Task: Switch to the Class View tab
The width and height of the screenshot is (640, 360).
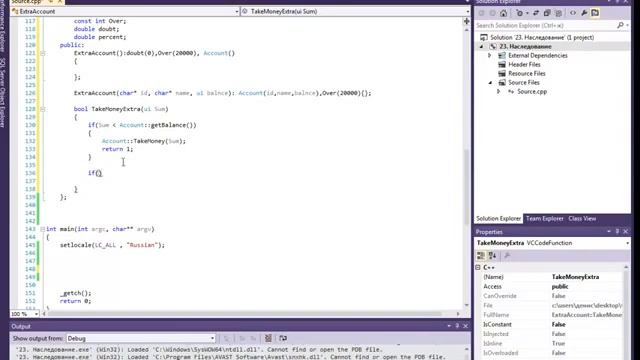Action: point(582,219)
